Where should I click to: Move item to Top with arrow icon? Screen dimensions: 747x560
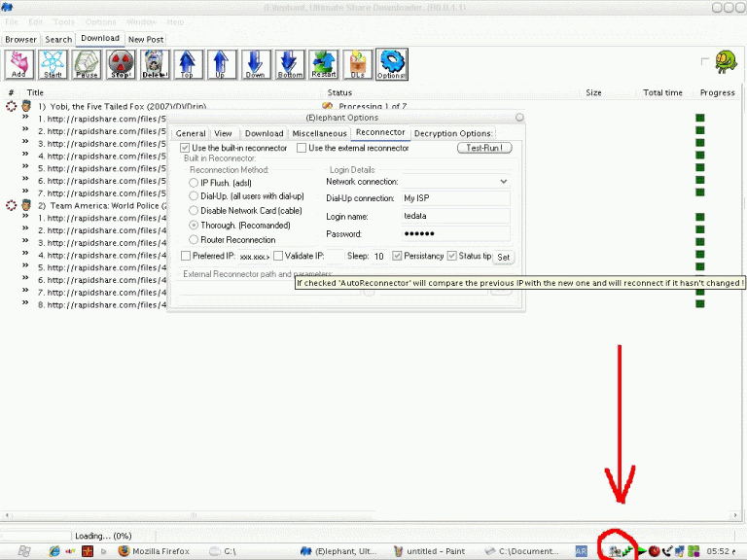(188, 64)
